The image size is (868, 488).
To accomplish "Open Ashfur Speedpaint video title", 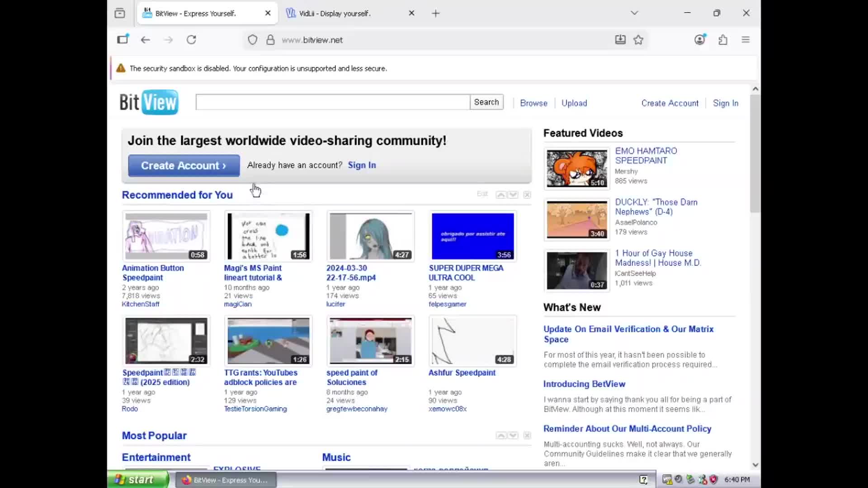I will (462, 373).
